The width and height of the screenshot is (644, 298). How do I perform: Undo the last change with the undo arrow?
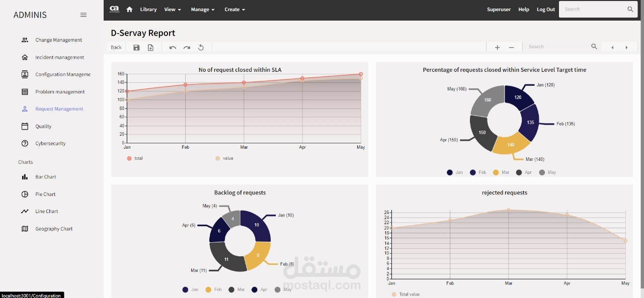pyautogui.click(x=173, y=47)
